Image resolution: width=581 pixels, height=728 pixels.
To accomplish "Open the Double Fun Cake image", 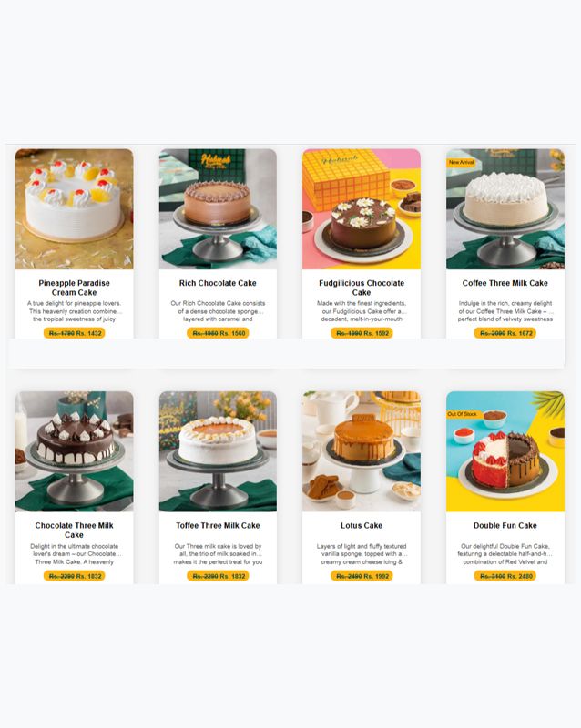I will tap(505, 451).
